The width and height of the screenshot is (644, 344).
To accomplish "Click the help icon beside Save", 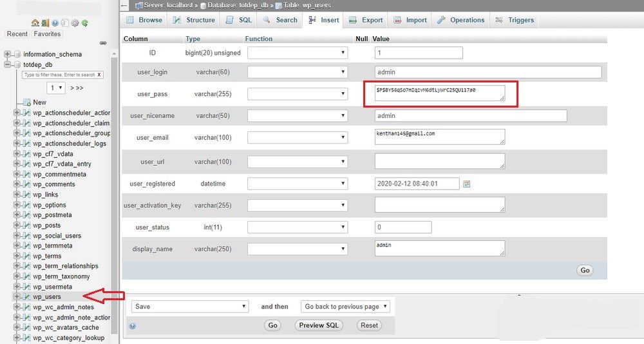I will (132, 326).
